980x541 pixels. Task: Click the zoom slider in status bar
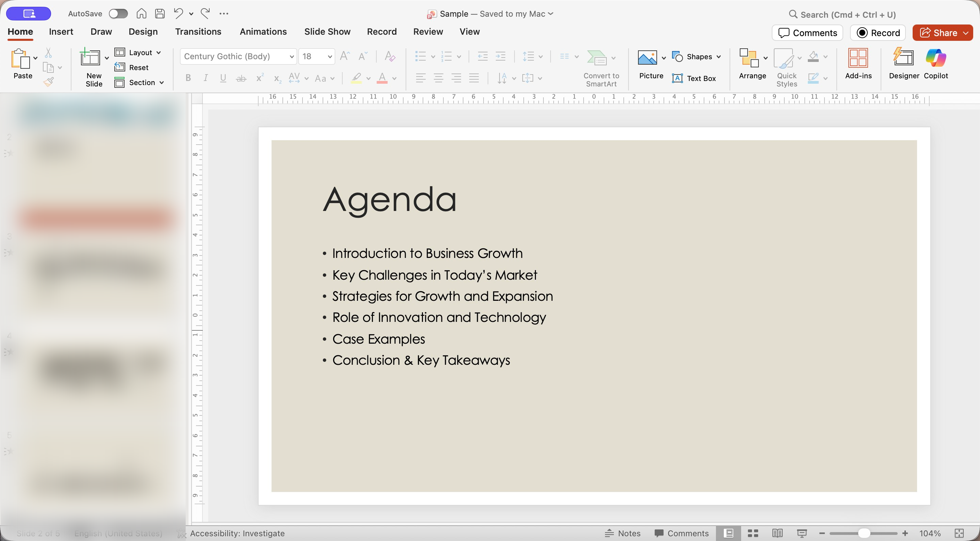tap(864, 533)
